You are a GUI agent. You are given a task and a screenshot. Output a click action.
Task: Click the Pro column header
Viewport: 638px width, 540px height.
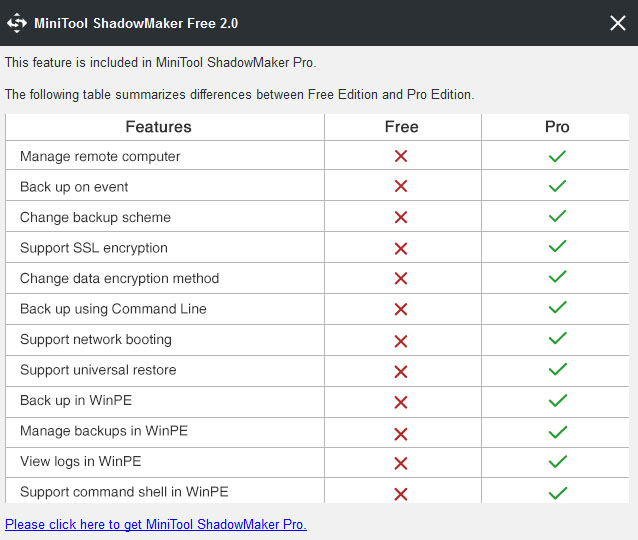coord(557,127)
